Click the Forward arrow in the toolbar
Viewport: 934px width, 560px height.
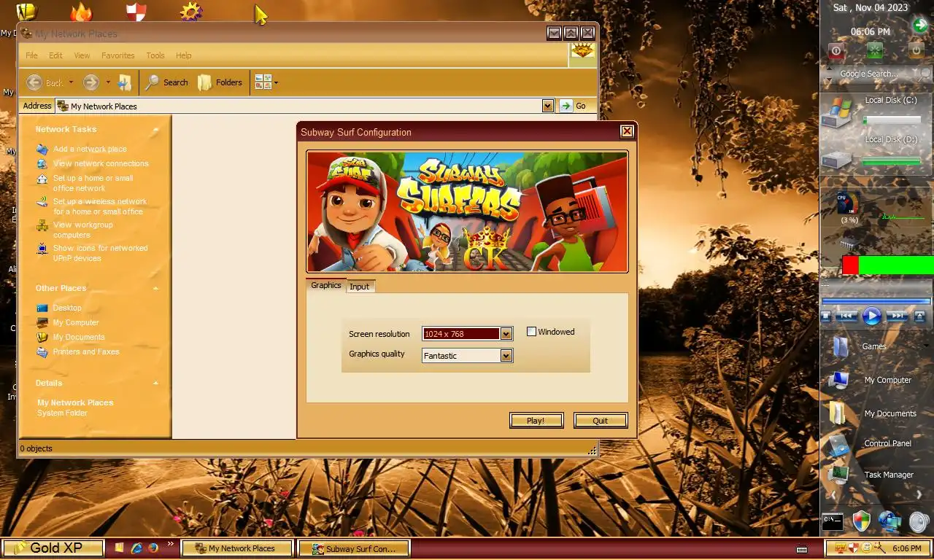[x=90, y=82]
